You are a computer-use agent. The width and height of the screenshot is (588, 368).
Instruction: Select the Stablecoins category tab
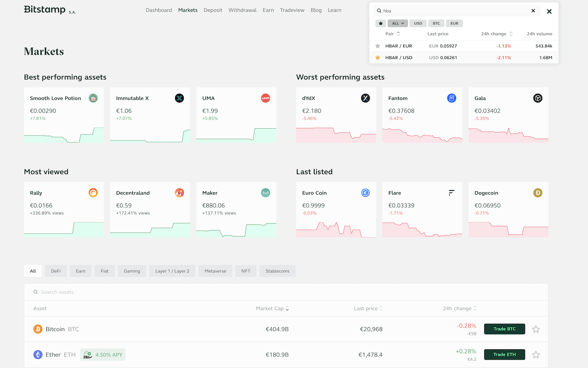[x=278, y=271]
